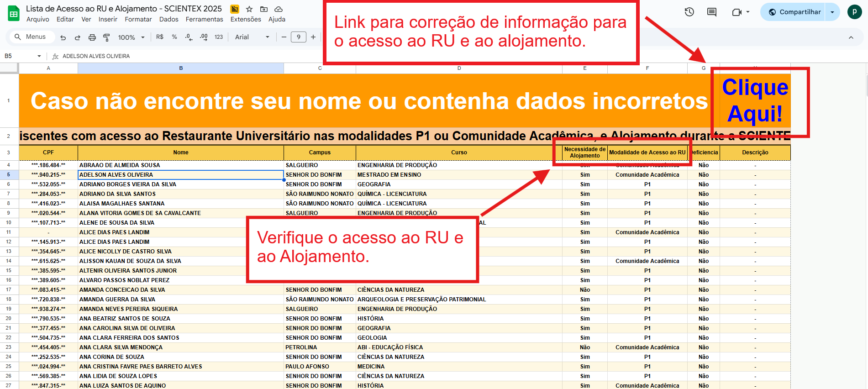868x389 pixels.
Task: Star this spreadsheet document
Action: click(x=249, y=9)
